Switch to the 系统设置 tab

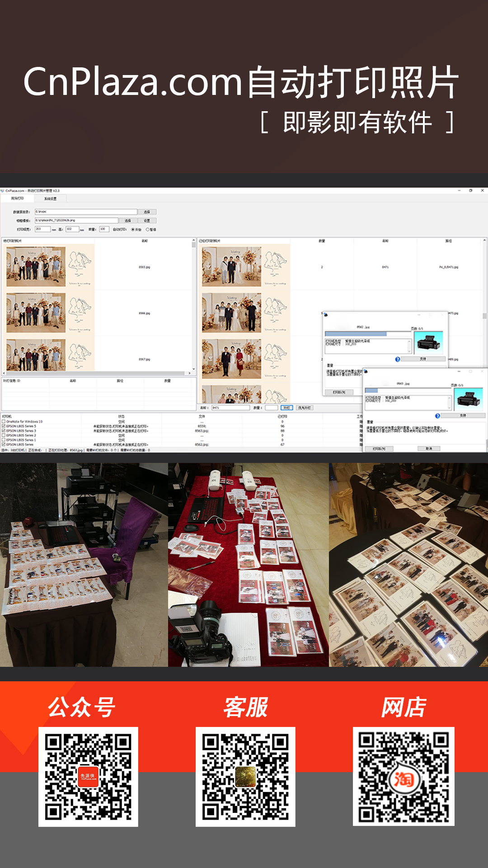pos(50,198)
